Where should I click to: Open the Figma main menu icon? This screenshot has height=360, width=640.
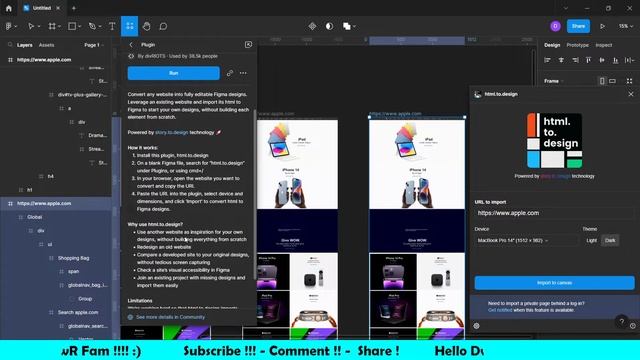click(9, 26)
